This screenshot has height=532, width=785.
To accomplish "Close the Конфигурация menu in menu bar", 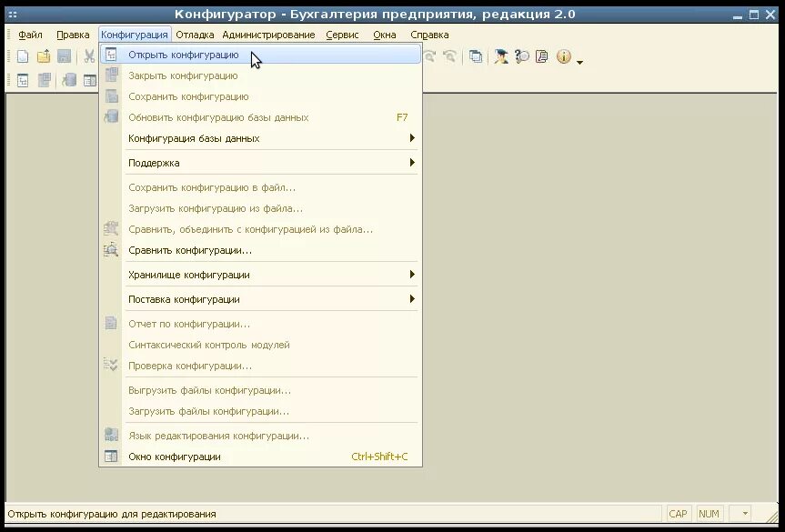I will (x=135, y=35).
